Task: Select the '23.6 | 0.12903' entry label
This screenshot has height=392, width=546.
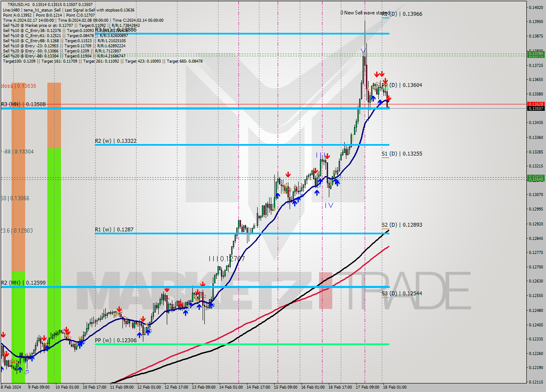Action: [17, 231]
